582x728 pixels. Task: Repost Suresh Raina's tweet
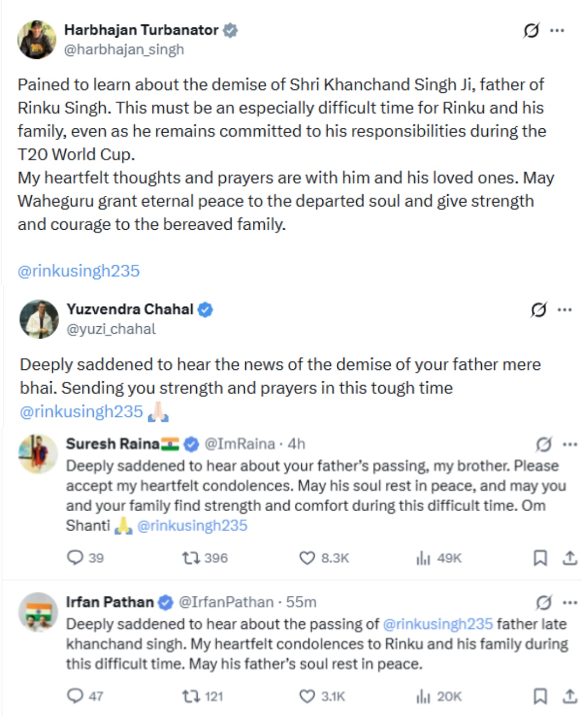[x=191, y=558]
